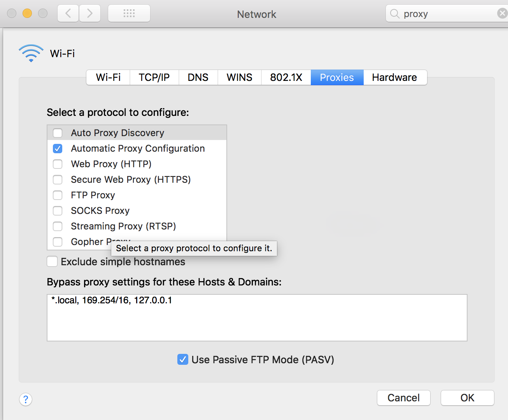
Task: Select the Hardware tab
Action: [x=394, y=77]
